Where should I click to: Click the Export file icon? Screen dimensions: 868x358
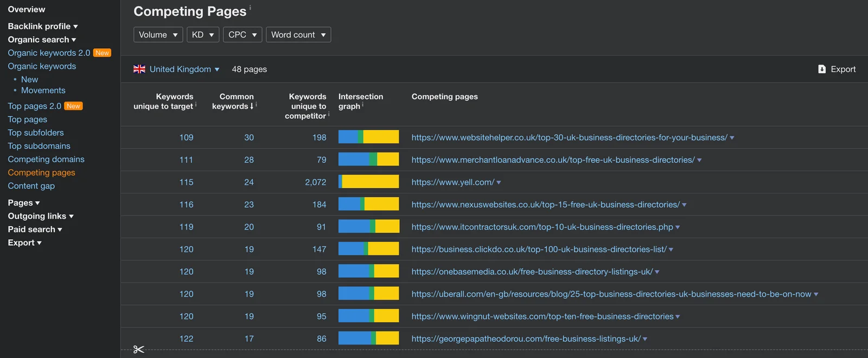822,69
